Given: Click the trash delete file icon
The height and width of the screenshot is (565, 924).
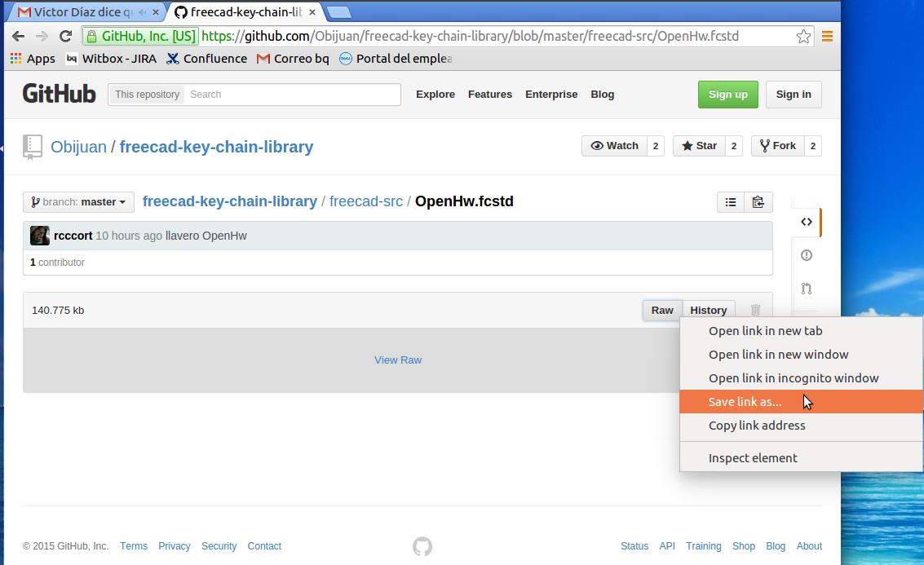Looking at the screenshot, I should 755,310.
